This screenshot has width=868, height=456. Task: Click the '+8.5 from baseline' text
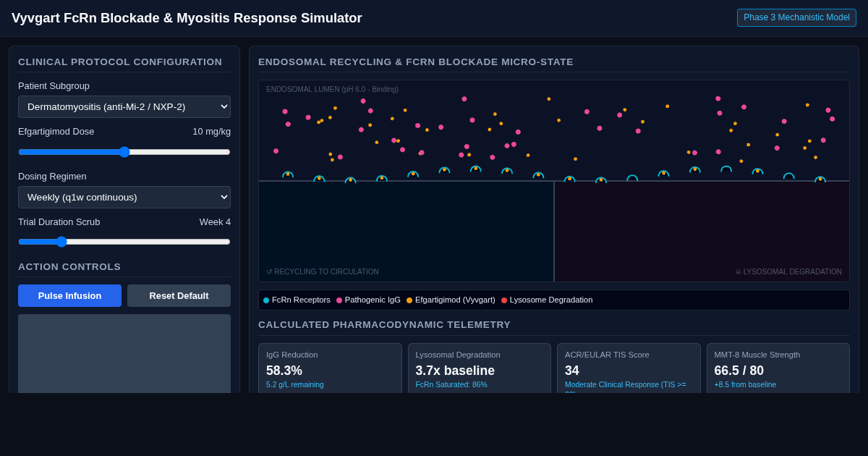coord(745,385)
